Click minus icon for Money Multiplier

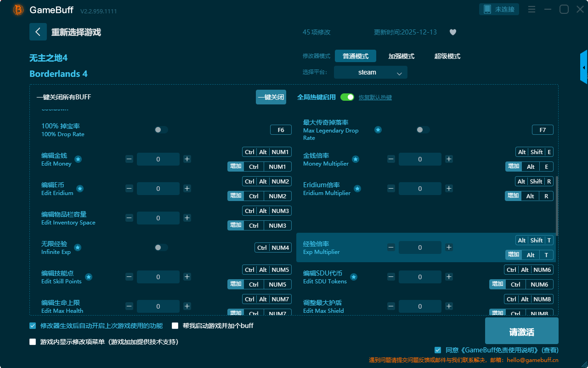[391, 159]
